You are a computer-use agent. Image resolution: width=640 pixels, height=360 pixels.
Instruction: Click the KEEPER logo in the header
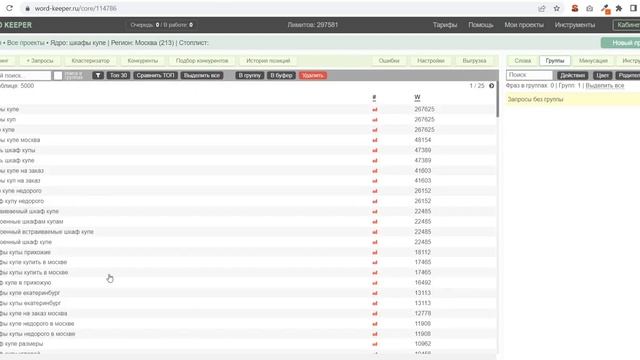pyautogui.click(x=17, y=25)
